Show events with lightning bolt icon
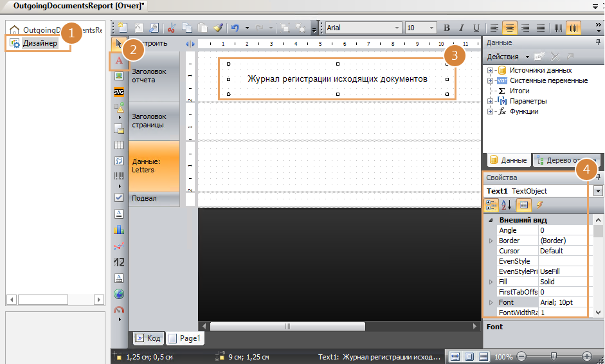Viewport: 605px width, 364px height. 539,205
